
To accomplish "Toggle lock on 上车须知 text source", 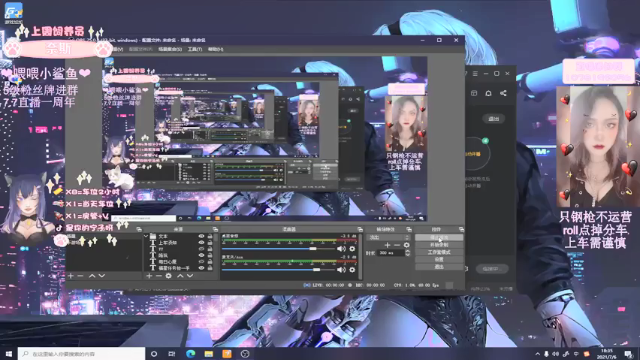I will click(210, 242).
